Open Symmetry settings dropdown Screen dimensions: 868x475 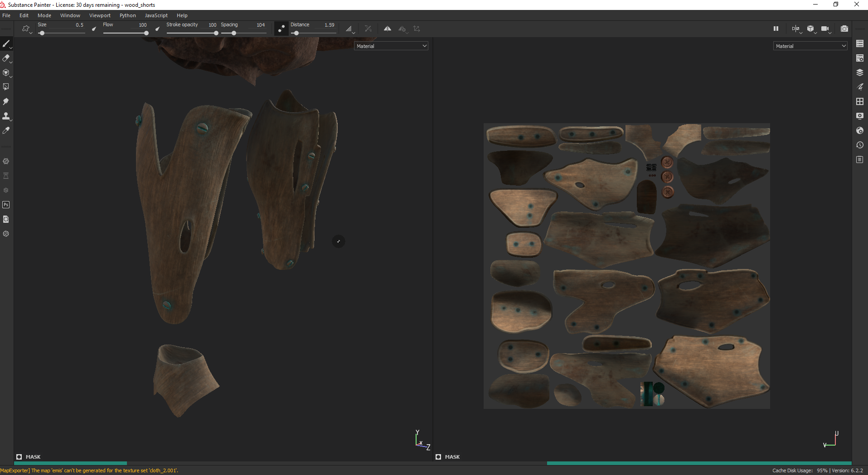coord(402,29)
